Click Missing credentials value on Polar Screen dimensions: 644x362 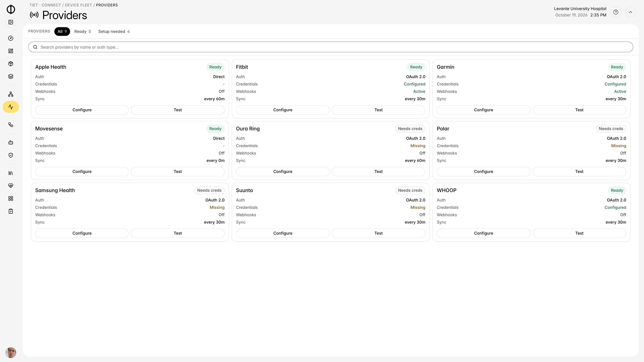[x=619, y=146]
